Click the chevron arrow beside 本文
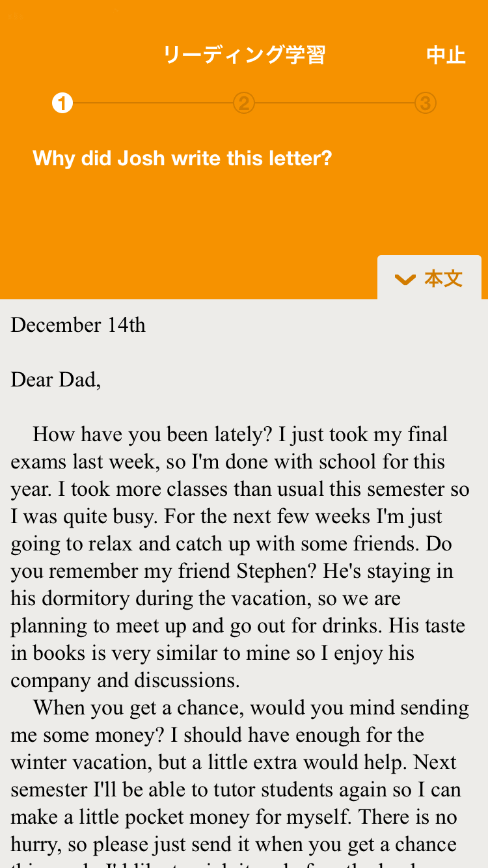 coord(405,280)
